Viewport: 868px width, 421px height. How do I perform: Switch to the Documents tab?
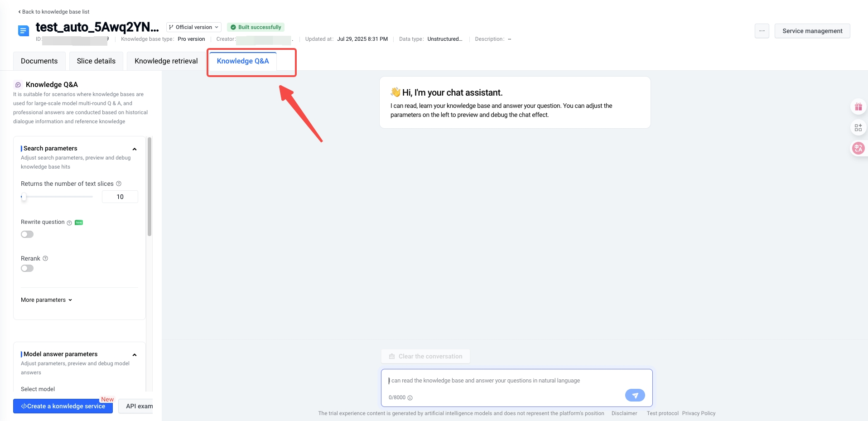pos(39,61)
